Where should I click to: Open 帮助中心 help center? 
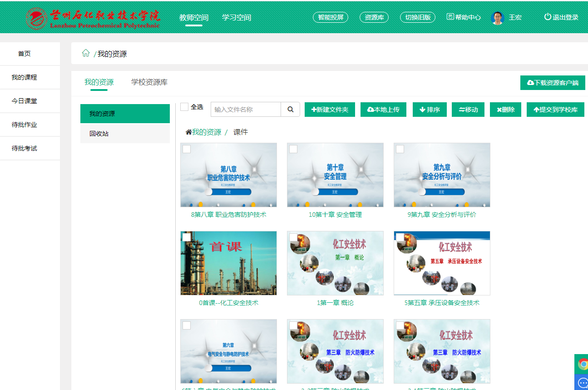click(x=464, y=17)
